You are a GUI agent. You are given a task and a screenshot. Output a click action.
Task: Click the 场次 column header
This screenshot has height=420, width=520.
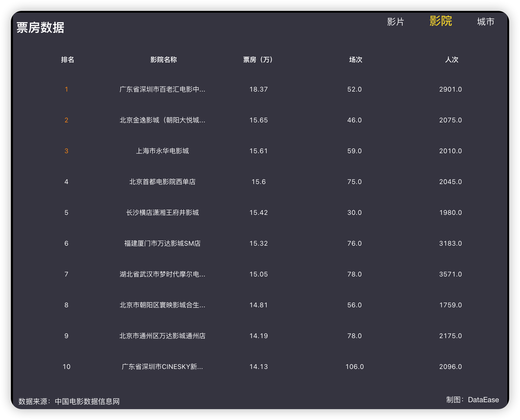[355, 60]
